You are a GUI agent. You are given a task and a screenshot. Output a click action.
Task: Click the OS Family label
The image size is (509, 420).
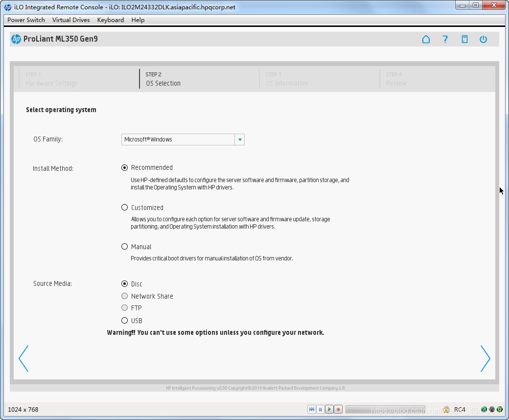coord(48,139)
